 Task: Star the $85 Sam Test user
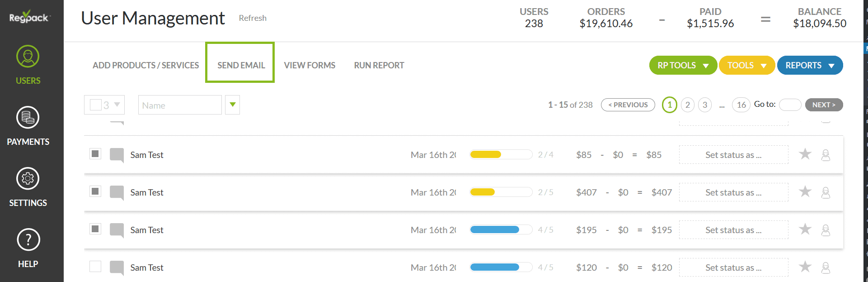[x=805, y=154]
